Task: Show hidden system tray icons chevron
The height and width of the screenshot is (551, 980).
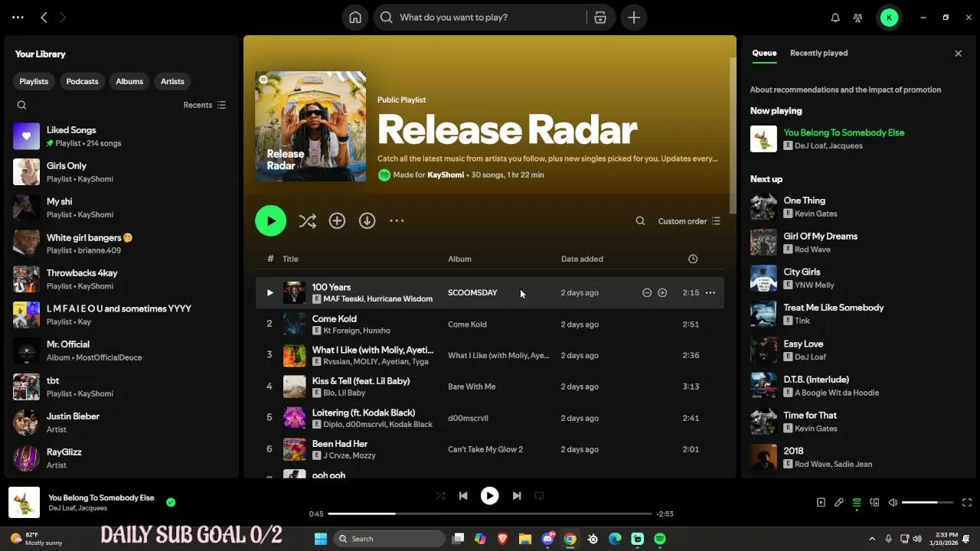Action: point(871,539)
